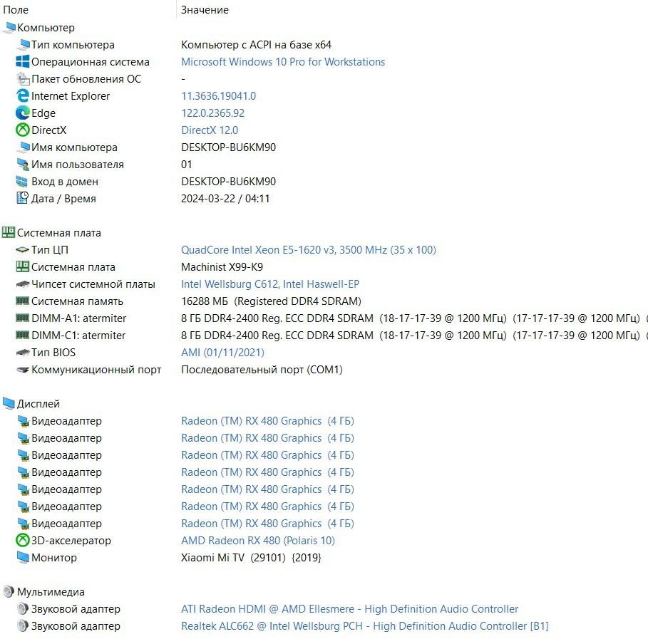Image resolution: width=648 pixels, height=644 pixels.
Task: Click the Значение column header
Action: pyautogui.click(x=205, y=9)
